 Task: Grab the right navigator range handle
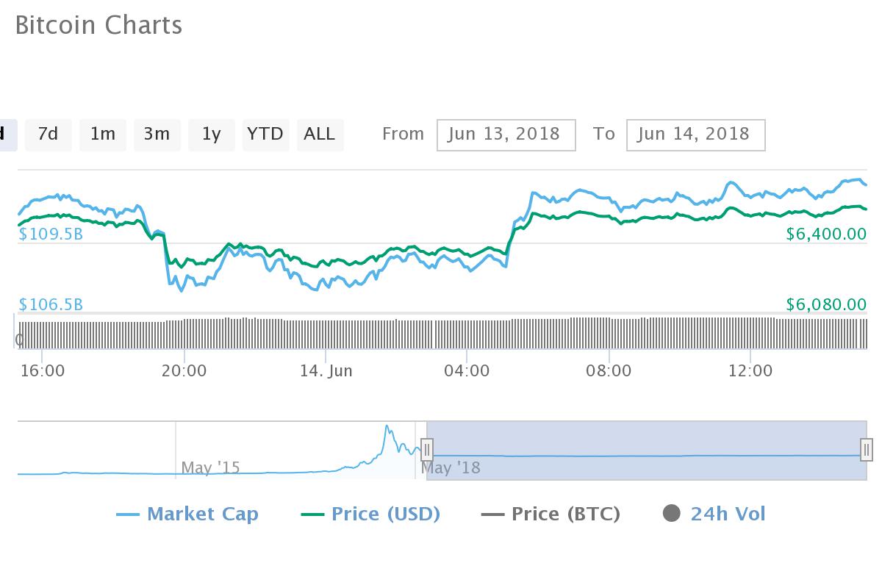click(x=867, y=449)
